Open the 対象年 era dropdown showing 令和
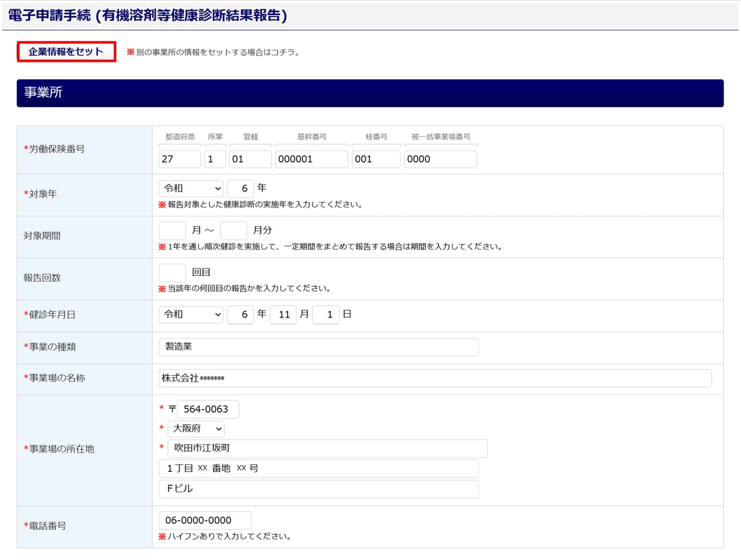 click(x=191, y=188)
